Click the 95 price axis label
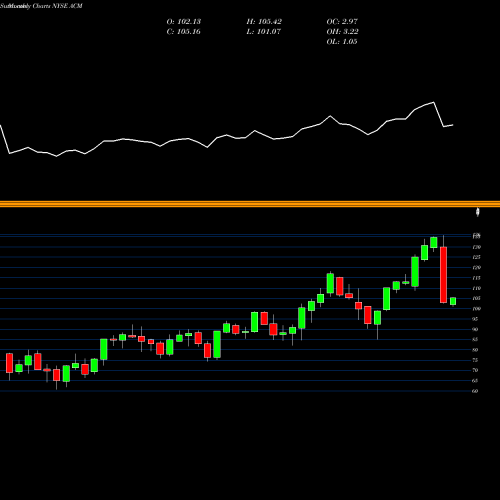This screenshot has height=500, width=500. (475, 319)
